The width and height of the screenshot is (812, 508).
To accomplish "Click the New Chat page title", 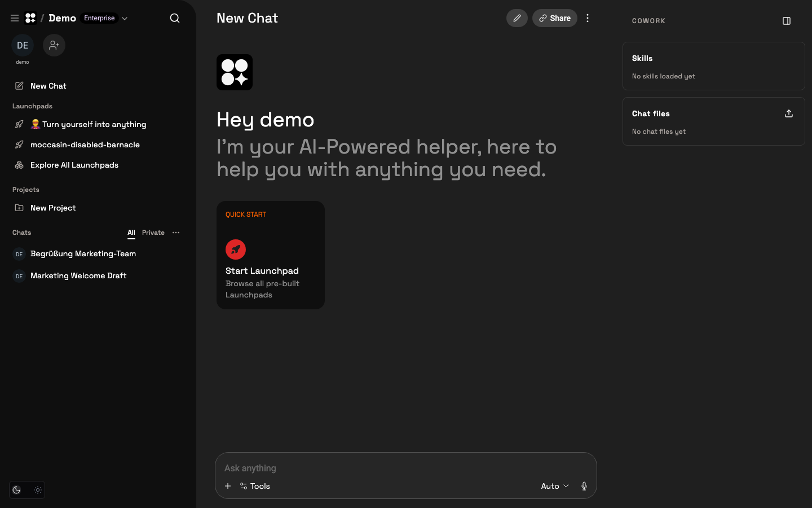I will pyautogui.click(x=247, y=18).
